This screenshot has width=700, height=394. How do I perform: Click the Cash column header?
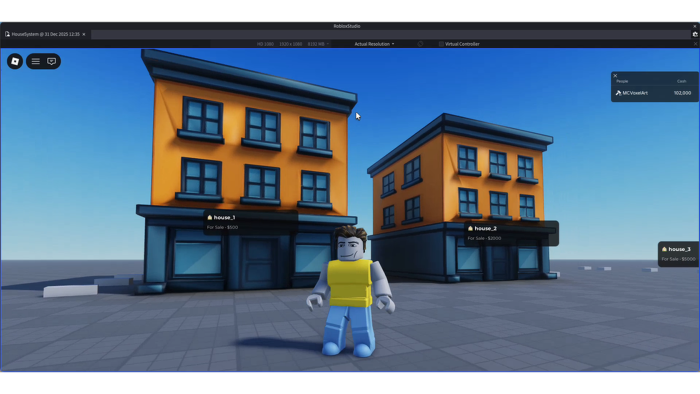(x=681, y=81)
